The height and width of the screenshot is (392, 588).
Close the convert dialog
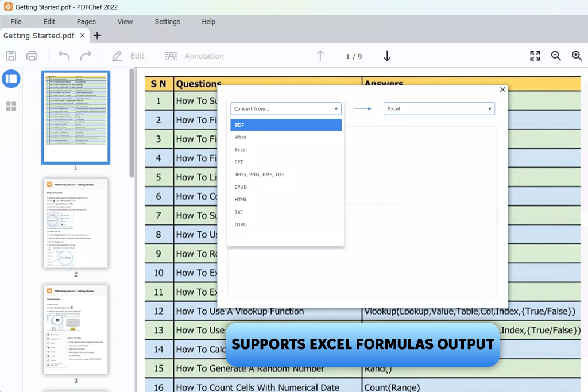coord(502,90)
